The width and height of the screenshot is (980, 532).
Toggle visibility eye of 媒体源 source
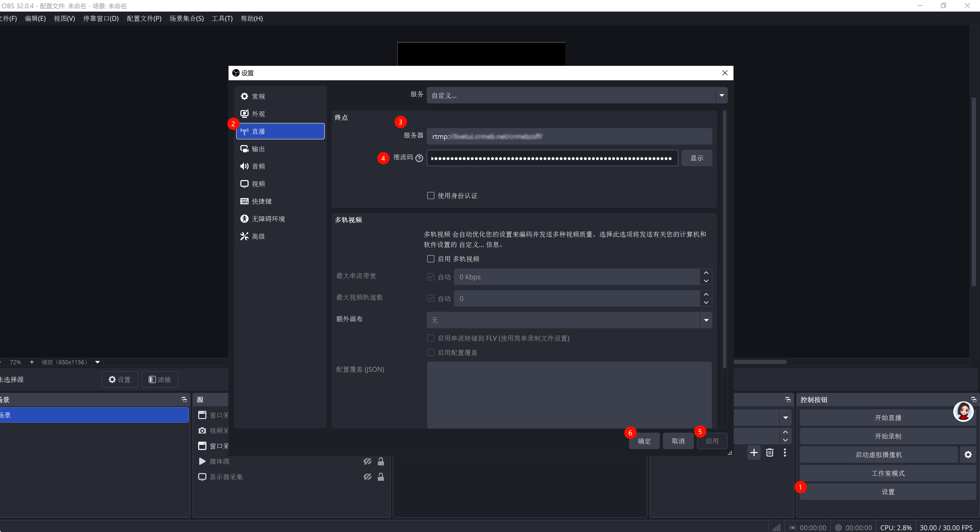point(367,461)
